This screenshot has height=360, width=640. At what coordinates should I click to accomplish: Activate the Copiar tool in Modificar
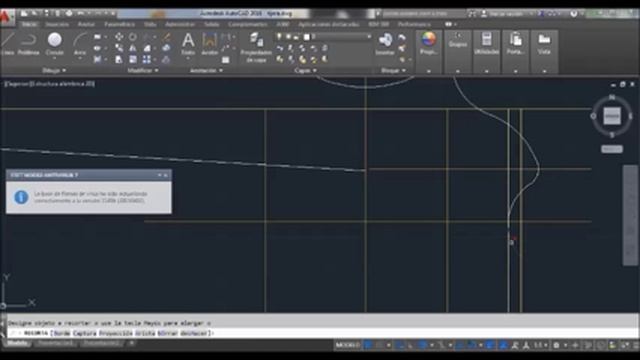(119, 48)
